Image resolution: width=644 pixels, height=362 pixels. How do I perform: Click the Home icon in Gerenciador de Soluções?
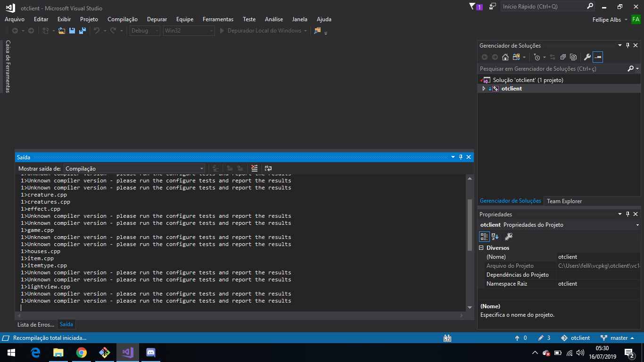coord(505,57)
